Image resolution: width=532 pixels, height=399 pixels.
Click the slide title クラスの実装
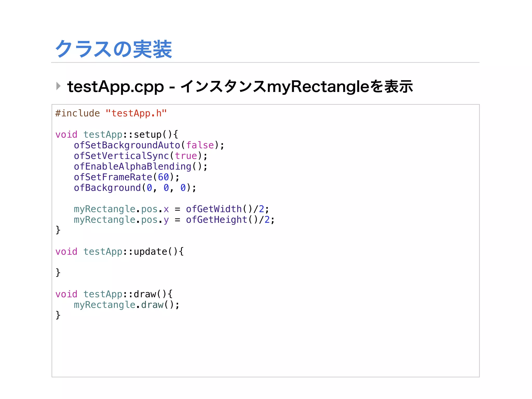(114, 49)
